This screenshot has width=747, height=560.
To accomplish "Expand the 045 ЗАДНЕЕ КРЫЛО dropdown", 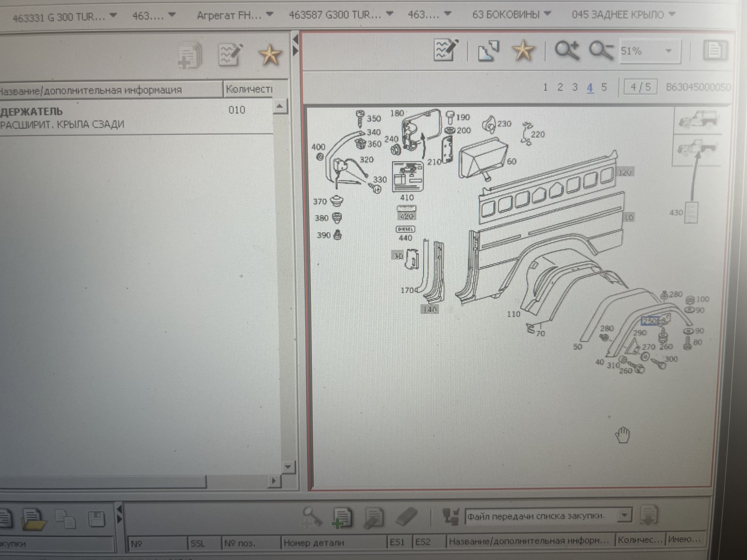I will click(623, 15).
